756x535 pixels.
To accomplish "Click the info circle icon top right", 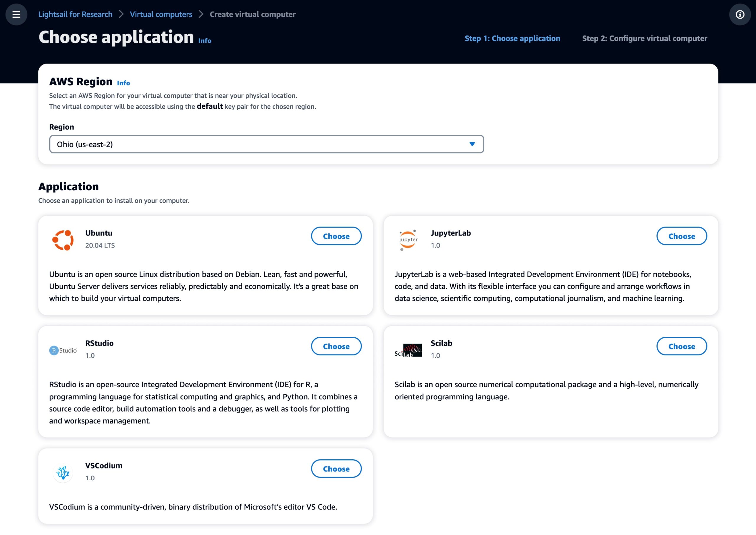I will pyautogui.click(x=740, y=14).
